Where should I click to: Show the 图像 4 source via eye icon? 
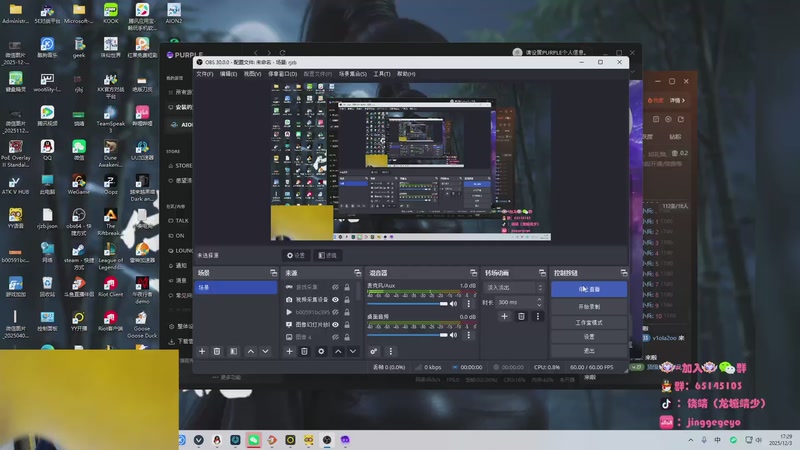pyautogui.click(x=335, y=337)
